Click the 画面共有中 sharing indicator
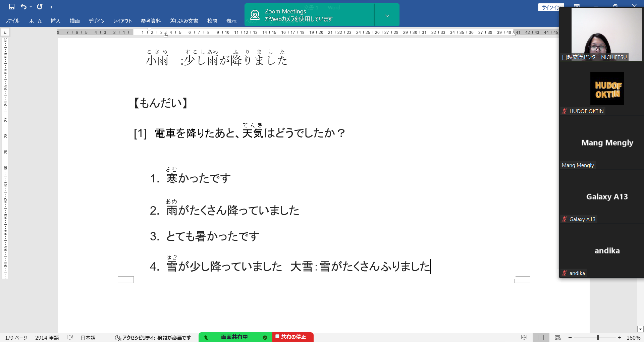 (234, 337)
